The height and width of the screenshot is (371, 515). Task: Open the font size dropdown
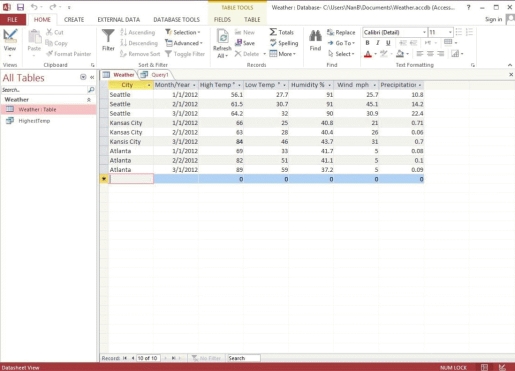pyautogui.click(x=450, y=32)
